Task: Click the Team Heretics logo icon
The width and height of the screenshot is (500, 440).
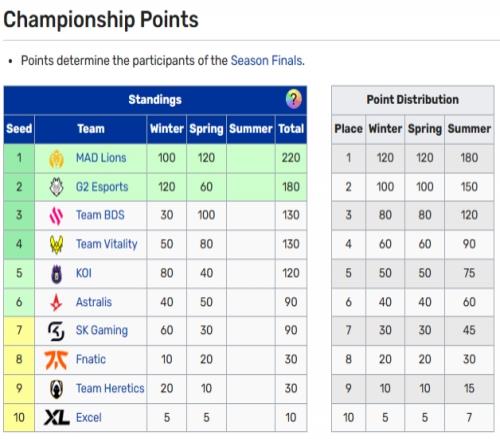Action: click(x=56, y=389)
